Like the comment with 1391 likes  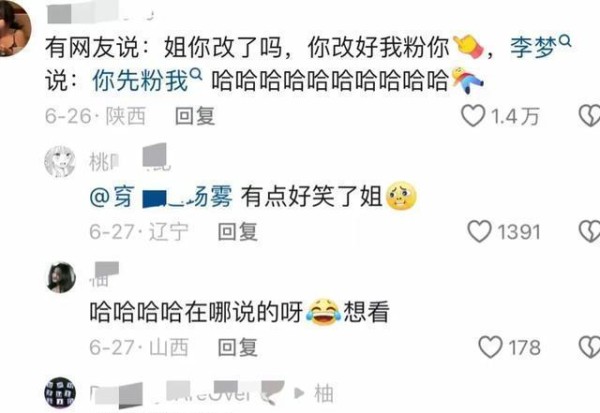[479, 232]
